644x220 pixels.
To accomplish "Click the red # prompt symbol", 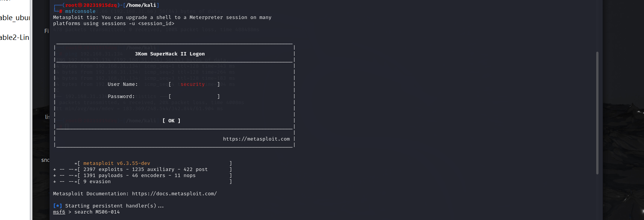I will point(61,11).
